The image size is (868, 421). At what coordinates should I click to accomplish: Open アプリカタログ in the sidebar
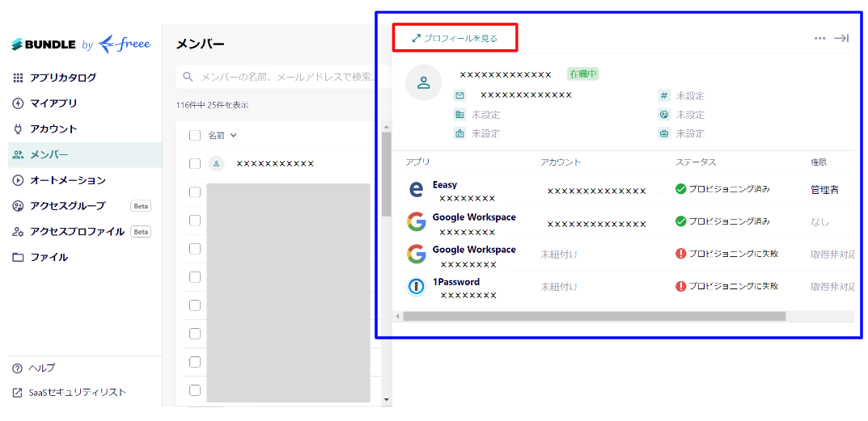pos(62,78)
